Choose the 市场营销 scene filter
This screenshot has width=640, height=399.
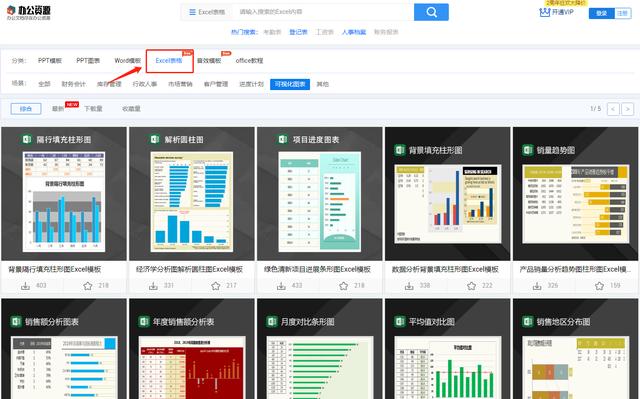tap(180, 84)
